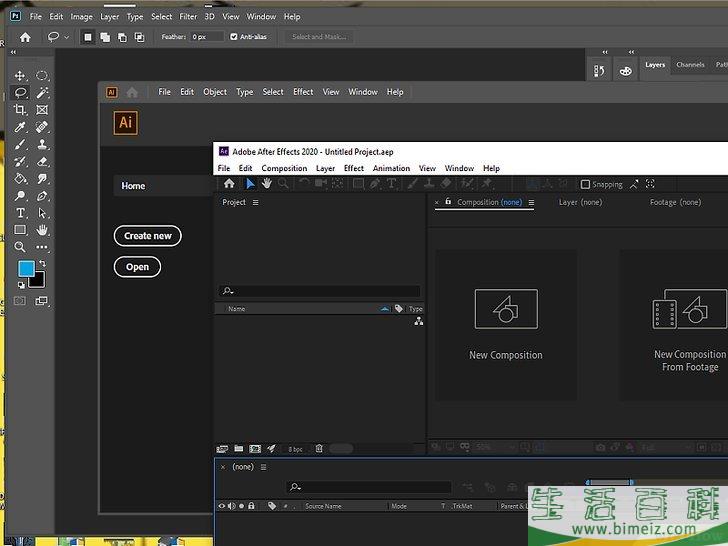Select the Frame tool in Photoshop
Image resolution: width=728 pixels, height=546 pixels.
click(42, 110)
